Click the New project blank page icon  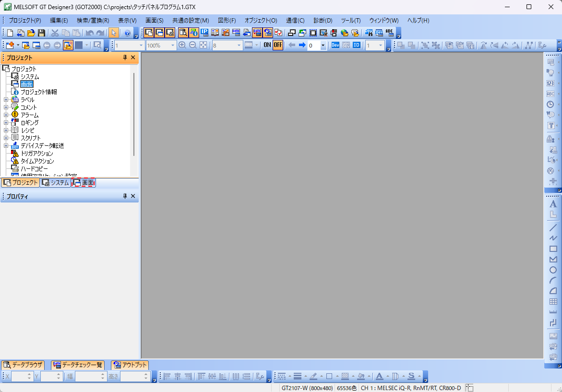coord(10,33)
